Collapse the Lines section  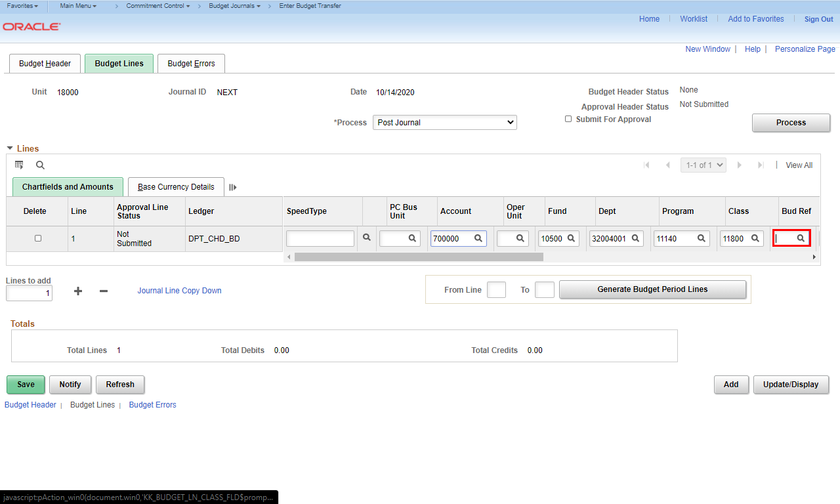point(10,149)
